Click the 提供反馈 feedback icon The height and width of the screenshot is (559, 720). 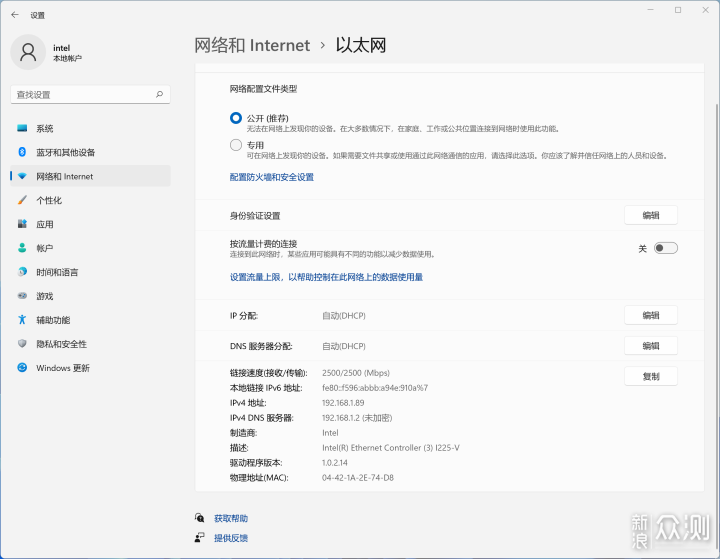[199, 537]
